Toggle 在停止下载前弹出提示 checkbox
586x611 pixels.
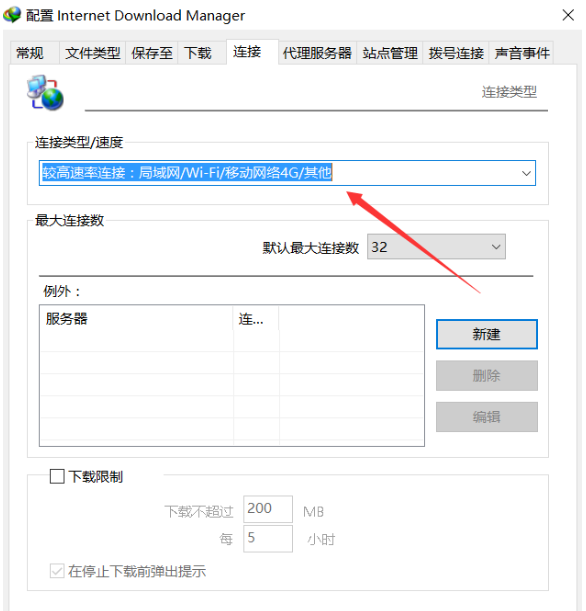pos(57,571)
